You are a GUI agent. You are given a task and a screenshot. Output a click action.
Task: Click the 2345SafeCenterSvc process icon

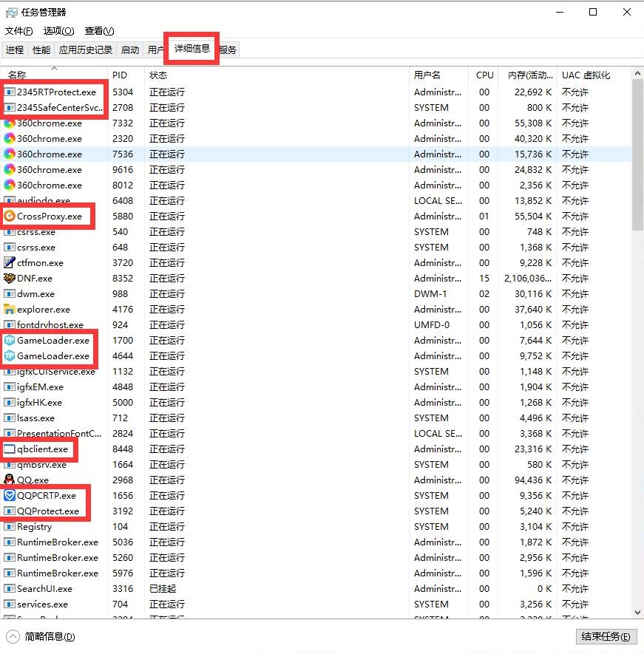[9, 108]
